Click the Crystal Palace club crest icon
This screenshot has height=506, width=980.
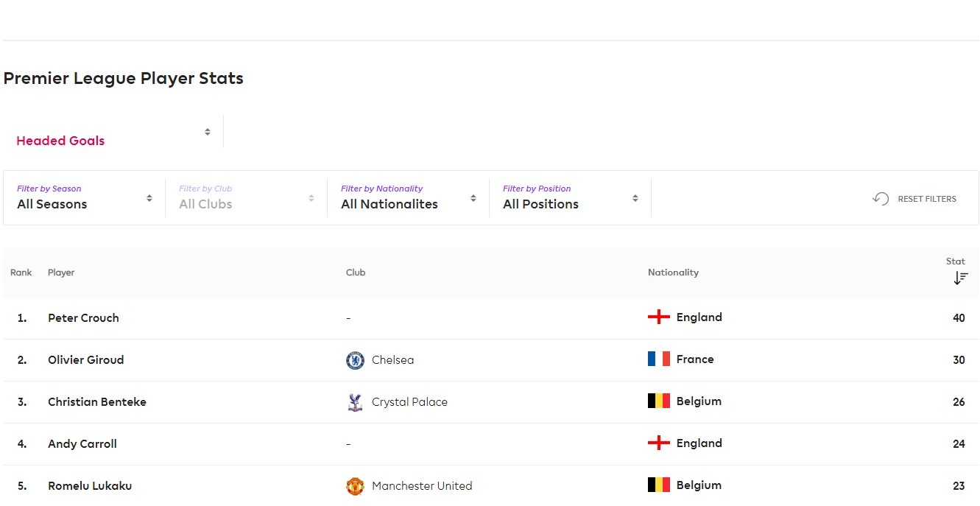click(355, 402)
